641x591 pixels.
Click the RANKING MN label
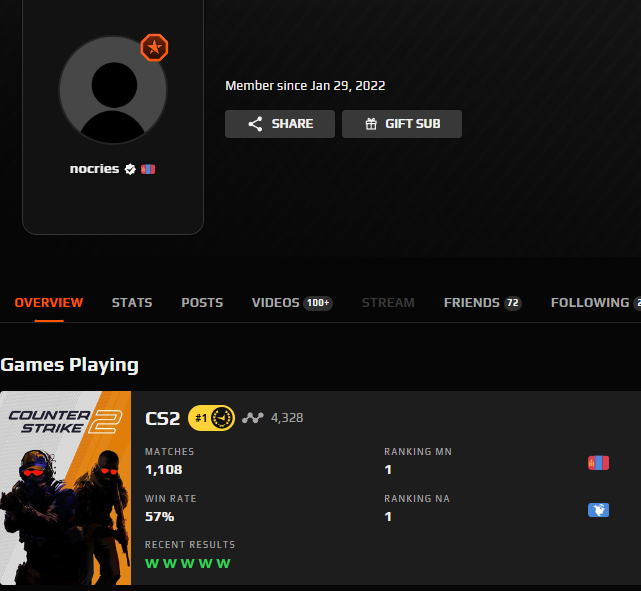tap(418, 452)
